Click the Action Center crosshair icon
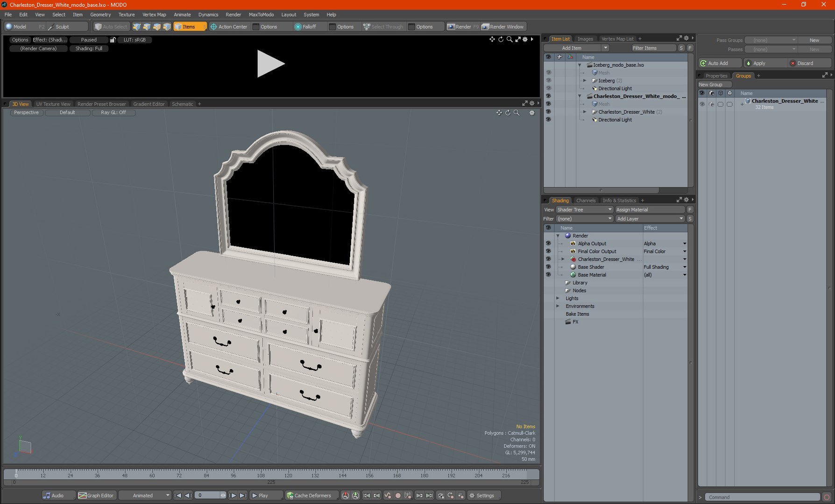 pyautogui.click(x=213, y=27)
